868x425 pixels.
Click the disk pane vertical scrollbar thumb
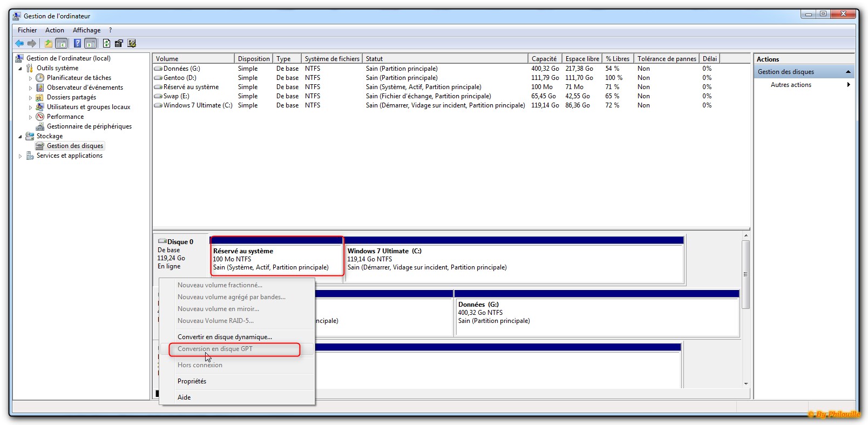point(746,274)
